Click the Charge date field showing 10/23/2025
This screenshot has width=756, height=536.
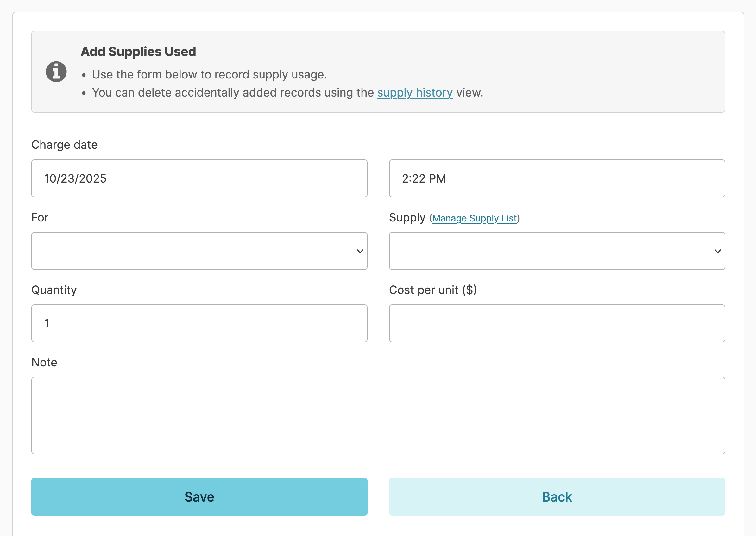[199, 178]
